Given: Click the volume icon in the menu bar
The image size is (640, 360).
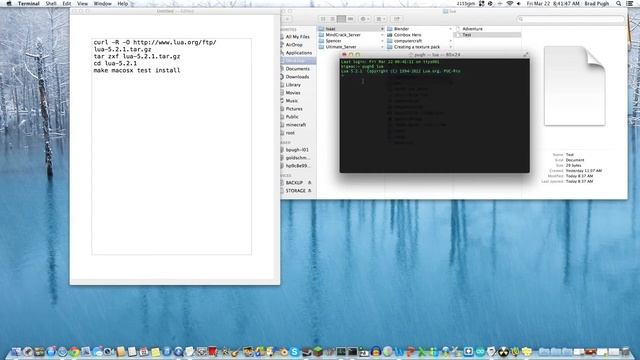Looking at the screenshot, I should tap(519, 3).
